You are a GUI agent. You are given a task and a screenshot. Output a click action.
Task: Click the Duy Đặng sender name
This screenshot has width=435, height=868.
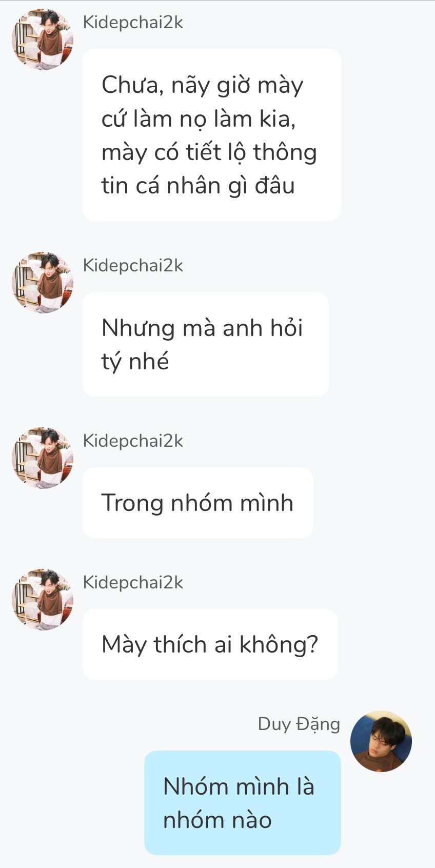299,724
